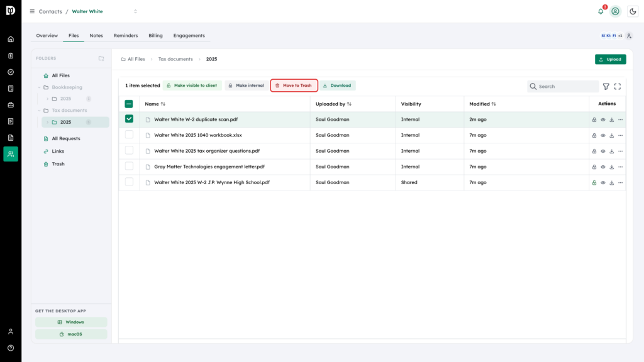Expand the Bookkeeping 2025 subfolder chevron
Image resolution: width=644 pixels, height=362 pixels.
pyautogui.click(x=48, y=99)
